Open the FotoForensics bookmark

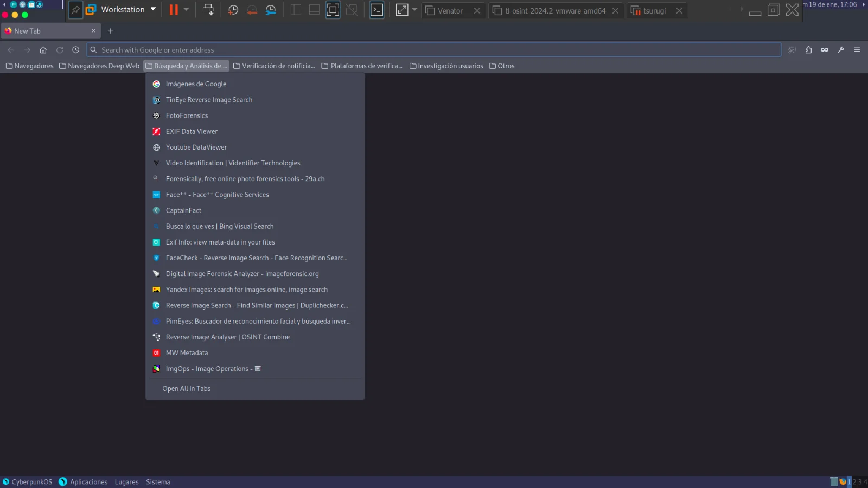coord(255,115)
